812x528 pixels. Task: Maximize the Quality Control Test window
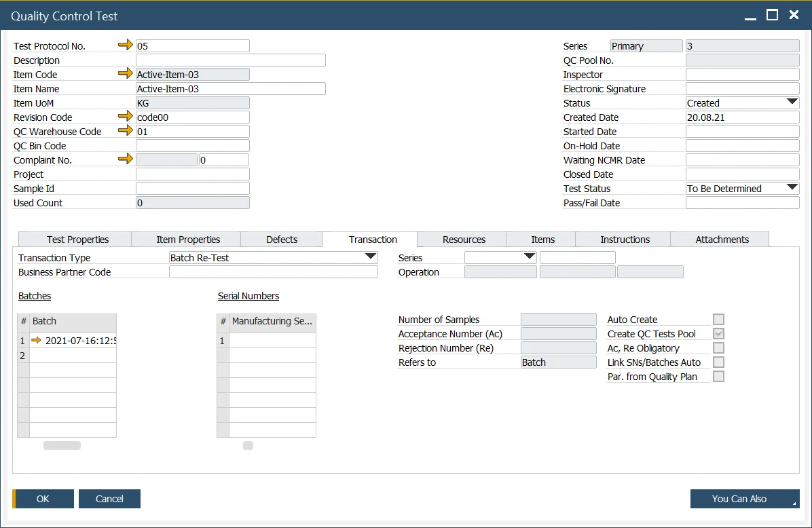click(772, 15)
